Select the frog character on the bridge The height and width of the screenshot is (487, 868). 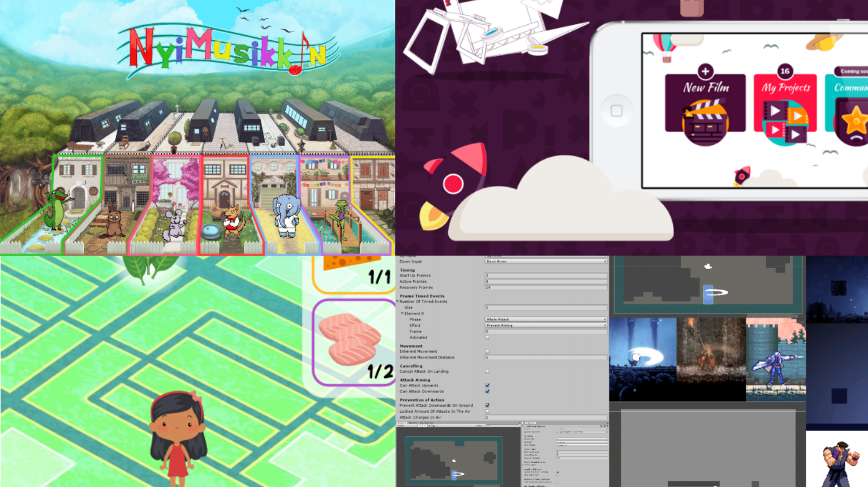pyautogui.click(x=343, y=219)
